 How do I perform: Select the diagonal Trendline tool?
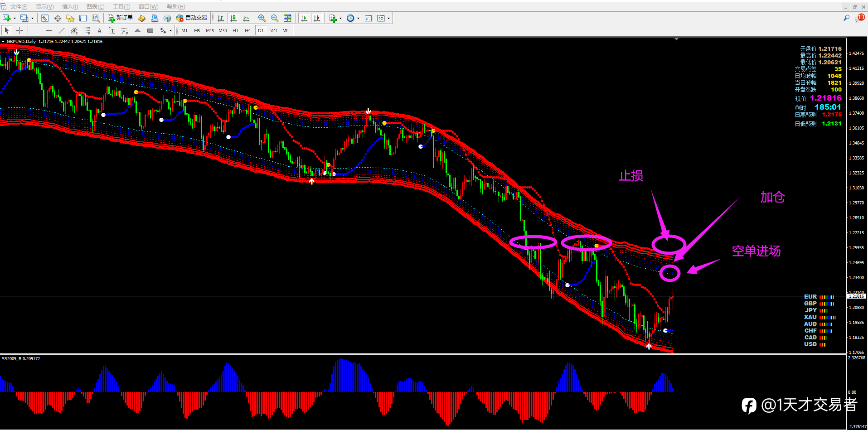[x=62, y=30]
